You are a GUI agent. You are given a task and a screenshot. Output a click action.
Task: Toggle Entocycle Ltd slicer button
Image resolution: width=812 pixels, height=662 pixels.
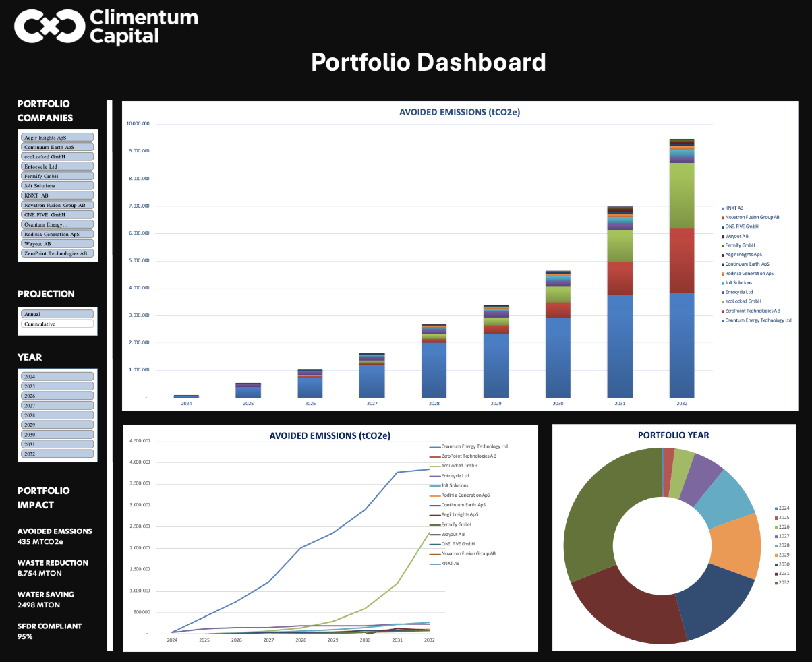tap(57, 167)
